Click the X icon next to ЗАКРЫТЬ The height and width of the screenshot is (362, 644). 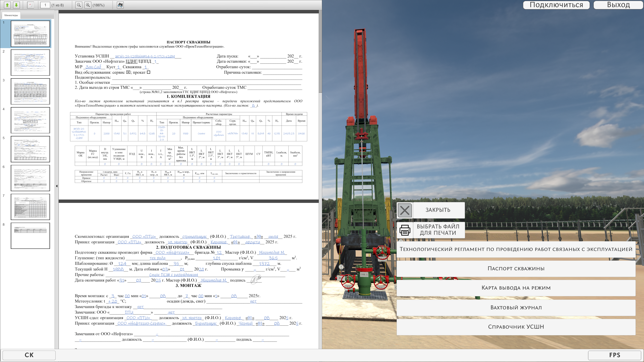pos(404,210)
